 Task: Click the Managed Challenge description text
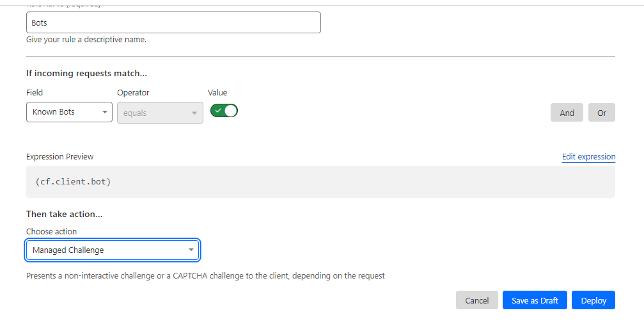205,276
